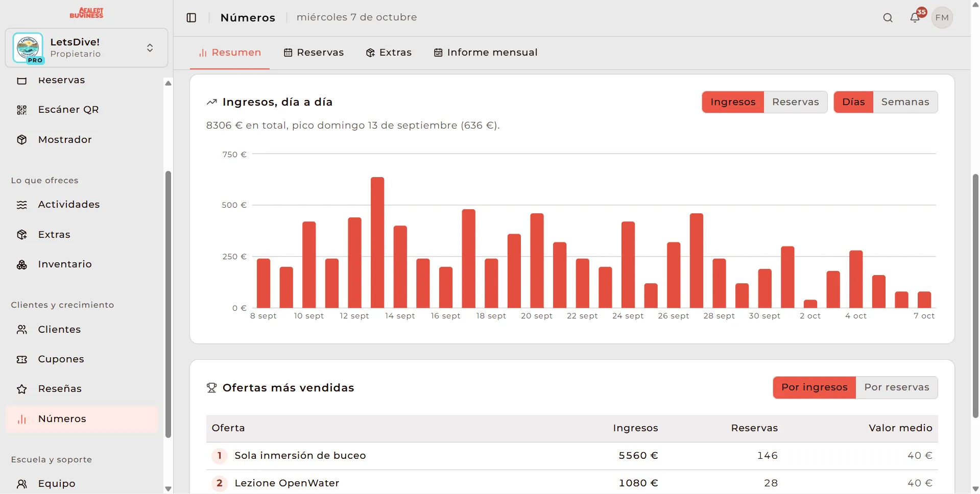Click sidebar scroll down arrow
Viewport: 980px width, 494px height.
[168, 488]
